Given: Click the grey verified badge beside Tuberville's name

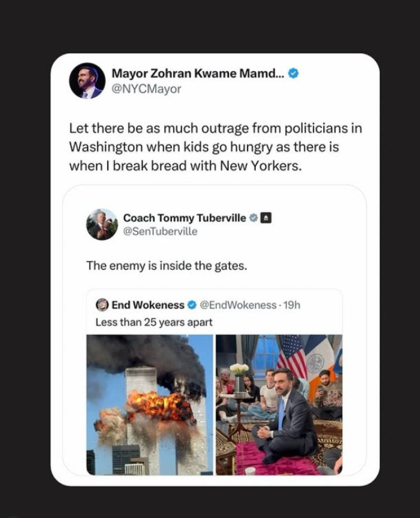Looking at the screenshot, I should click(253, 218).
